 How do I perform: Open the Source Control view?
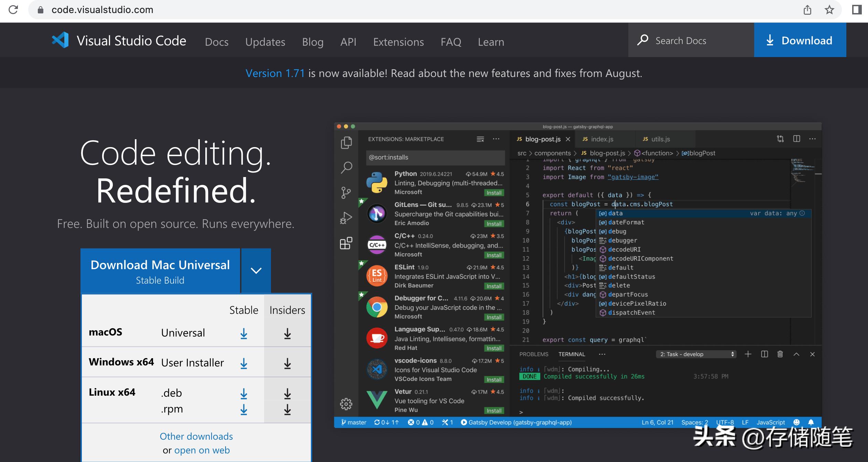pos(346,192)
